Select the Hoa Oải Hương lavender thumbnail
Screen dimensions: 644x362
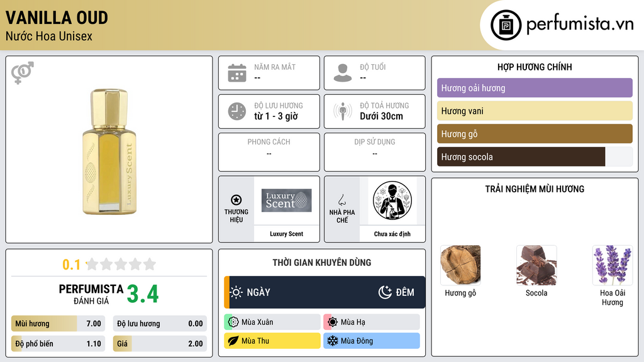[x=613, y=265]
